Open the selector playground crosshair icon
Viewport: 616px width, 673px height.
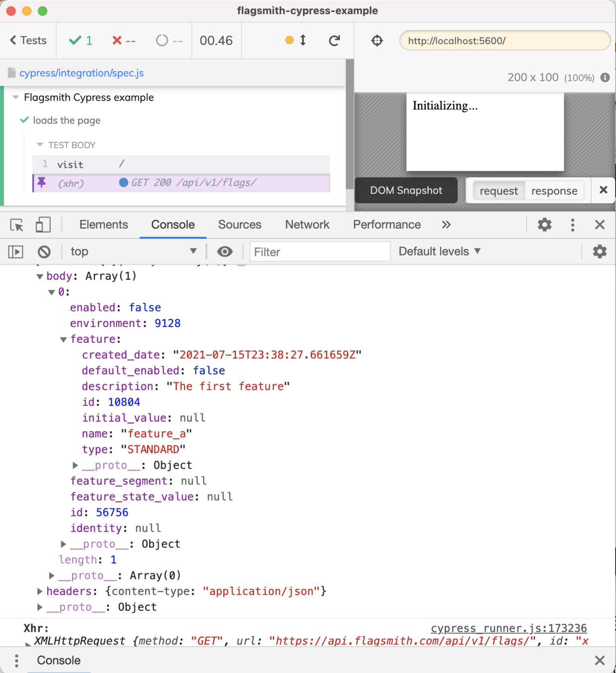click(x=377, y=40)
